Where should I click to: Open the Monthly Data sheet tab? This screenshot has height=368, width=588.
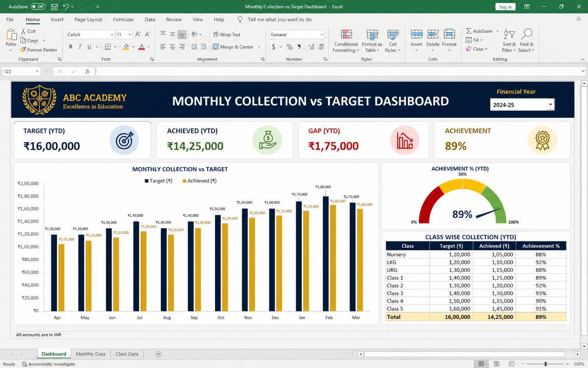tap(90, 354)
